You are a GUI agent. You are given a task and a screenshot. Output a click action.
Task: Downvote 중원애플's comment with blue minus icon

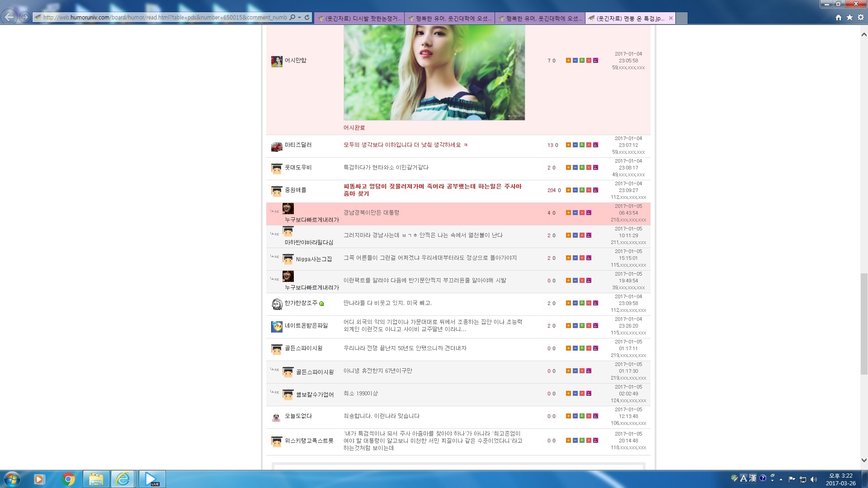[575, 190]
